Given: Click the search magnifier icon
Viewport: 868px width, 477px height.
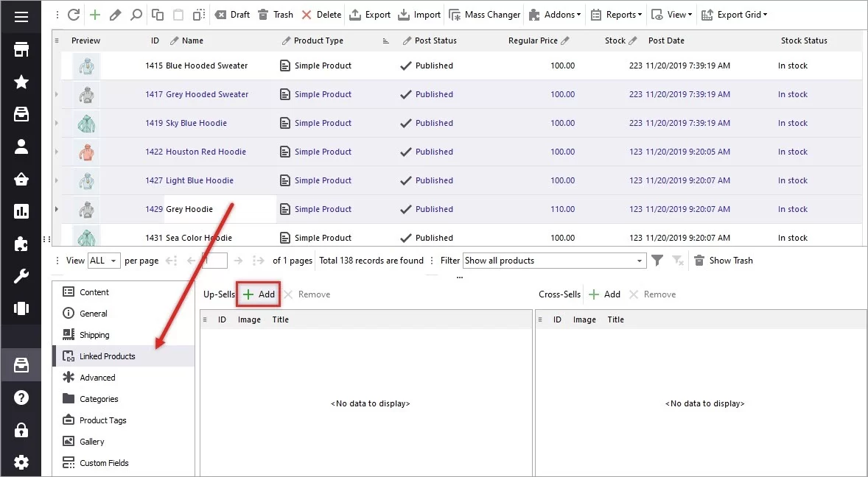Looking at the screenshot, I should 135,14.
